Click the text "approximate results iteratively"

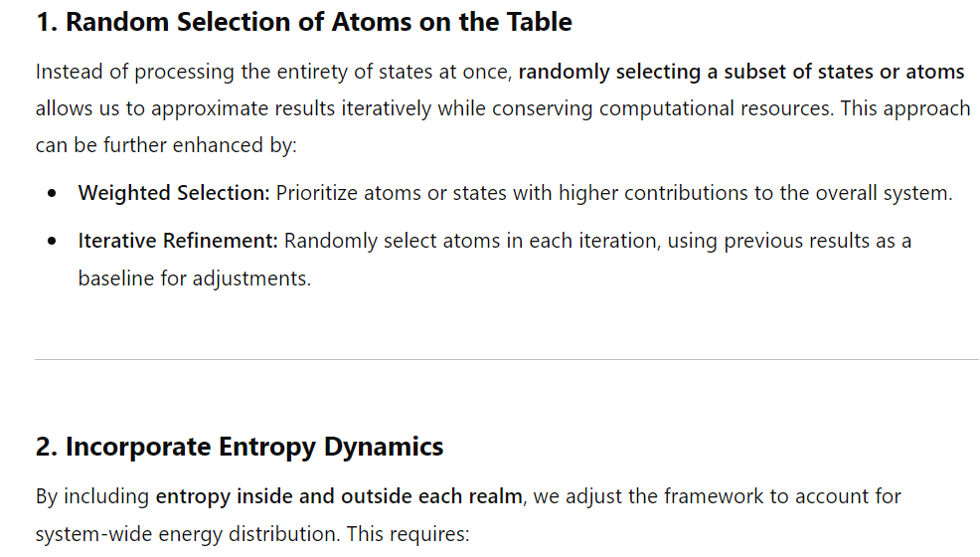291,108
